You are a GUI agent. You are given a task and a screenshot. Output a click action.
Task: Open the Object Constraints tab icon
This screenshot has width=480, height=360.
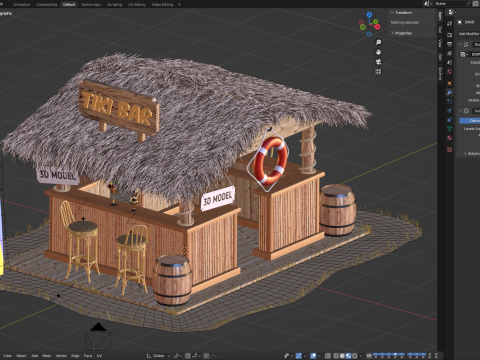tap(450, 119)
